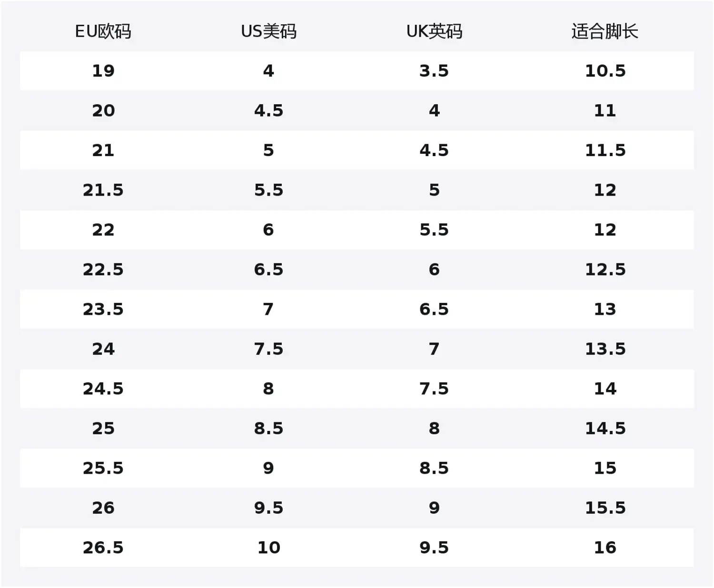This screenshot has height=588, width=714.
Task: Click foot length 11.5 cell
Action: (x=605, y=150)
